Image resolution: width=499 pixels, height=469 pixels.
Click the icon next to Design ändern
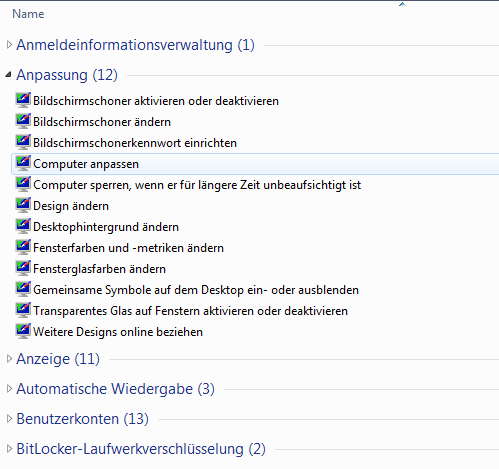point(23,206)
